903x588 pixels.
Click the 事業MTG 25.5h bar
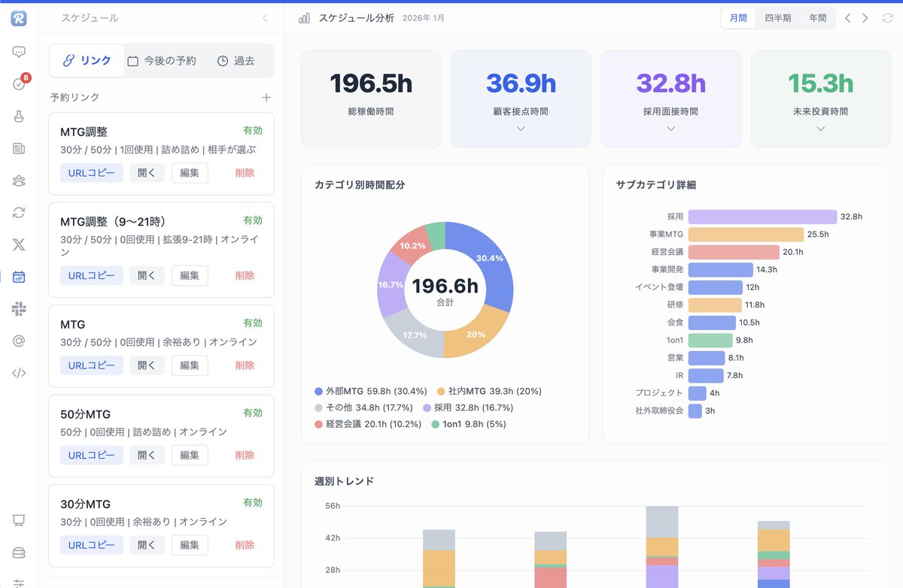pyautogui.click(x=746, y=235)
